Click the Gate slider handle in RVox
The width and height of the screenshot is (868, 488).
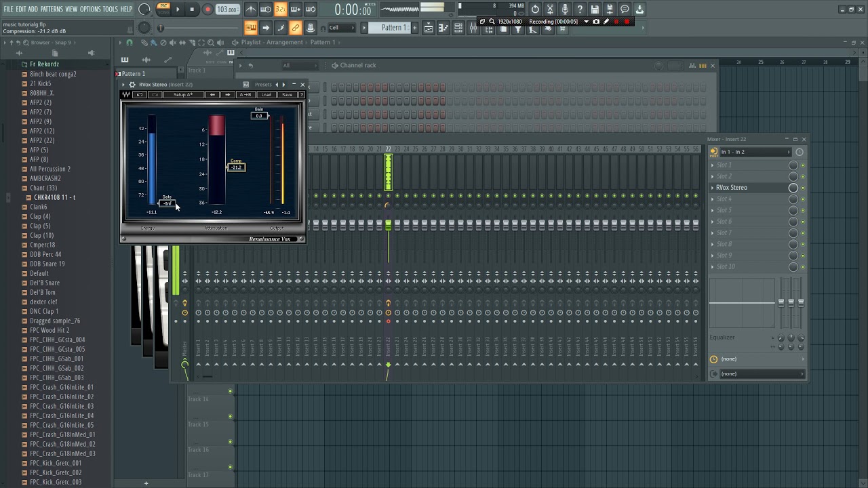point(167,203)
